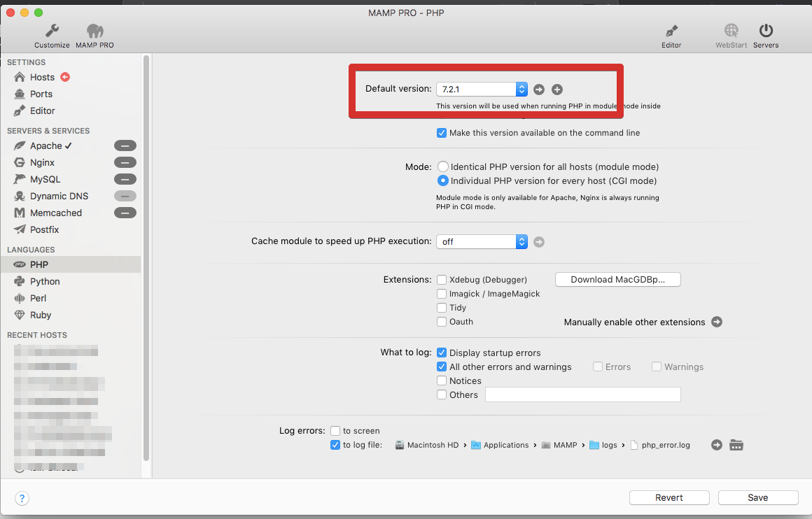Viewport: 812px width, 519px height.
Task: Uncheck All other errors and warnings
Action: (442, 367)
